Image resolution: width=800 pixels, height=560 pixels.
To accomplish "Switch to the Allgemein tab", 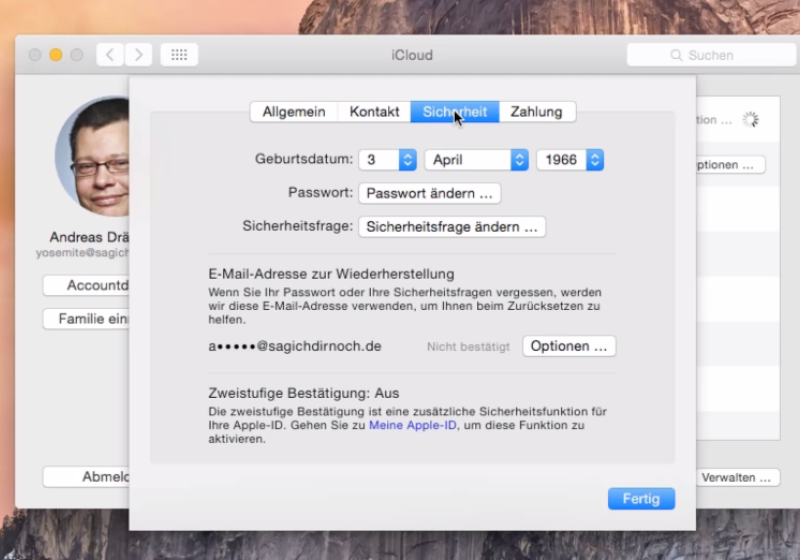I will tap(294, 112).
